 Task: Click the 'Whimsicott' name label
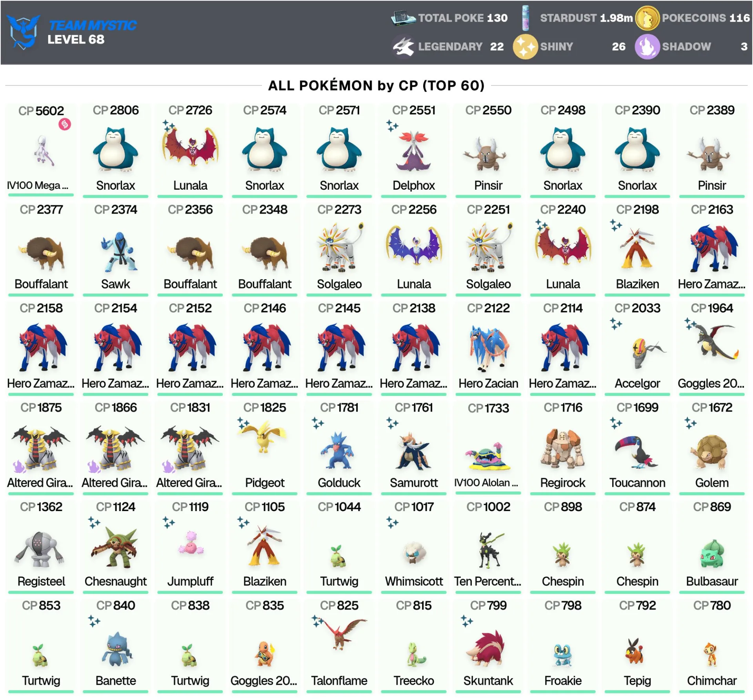(x=414, y=581)
